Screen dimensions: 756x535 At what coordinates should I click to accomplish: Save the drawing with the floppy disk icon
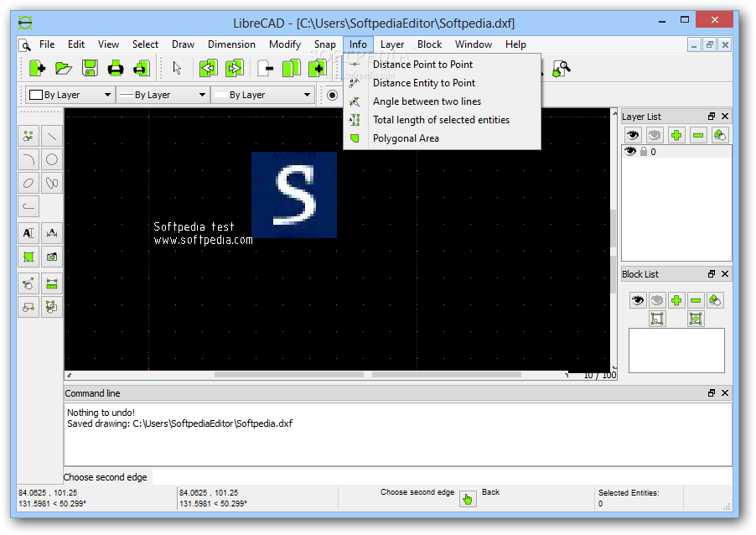click(x=90, y=69)
